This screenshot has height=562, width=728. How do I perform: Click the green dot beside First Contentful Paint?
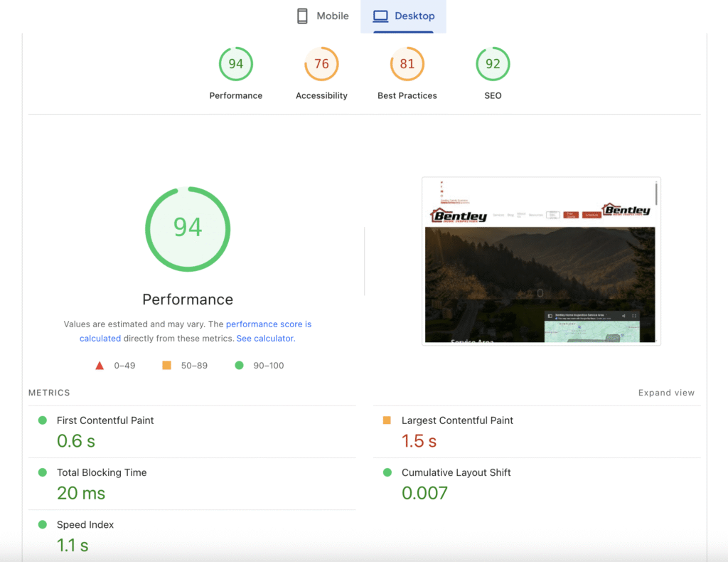click(x=42, y=420)
